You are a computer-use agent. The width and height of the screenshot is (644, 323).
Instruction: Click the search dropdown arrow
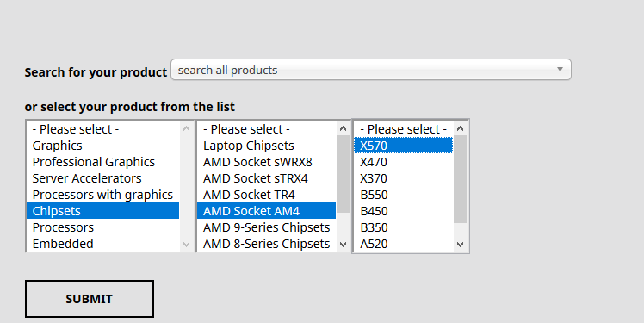click(x=560, y=70)
